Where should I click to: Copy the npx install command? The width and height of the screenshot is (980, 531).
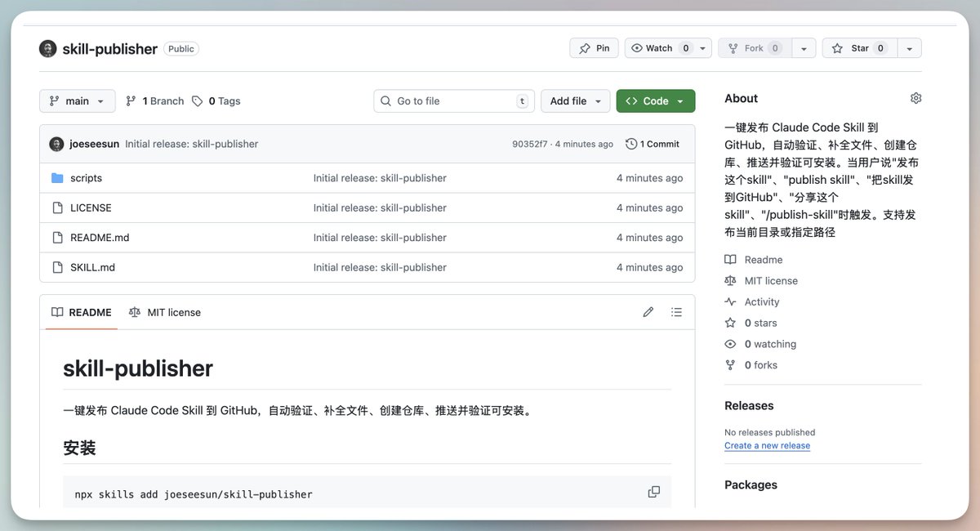653,492
